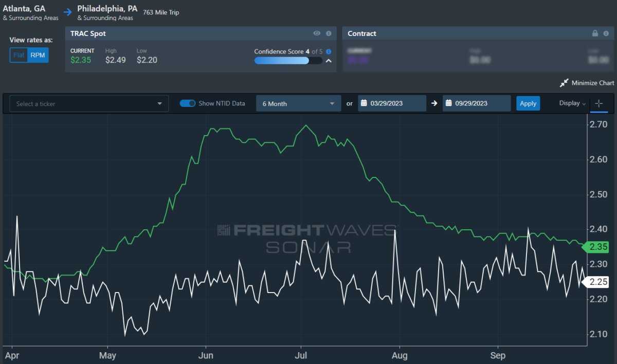The height and width of the screenshot is (364, 617).
Task: Collapse the Confidence Score chevron
Action: click(x=329, y=61)
